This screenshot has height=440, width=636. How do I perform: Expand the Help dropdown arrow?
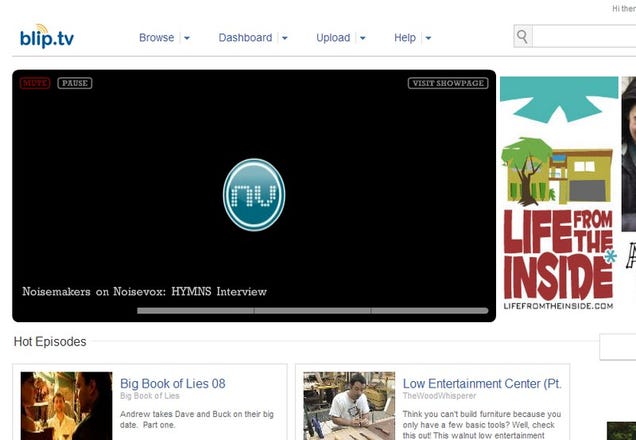(428, 38)
